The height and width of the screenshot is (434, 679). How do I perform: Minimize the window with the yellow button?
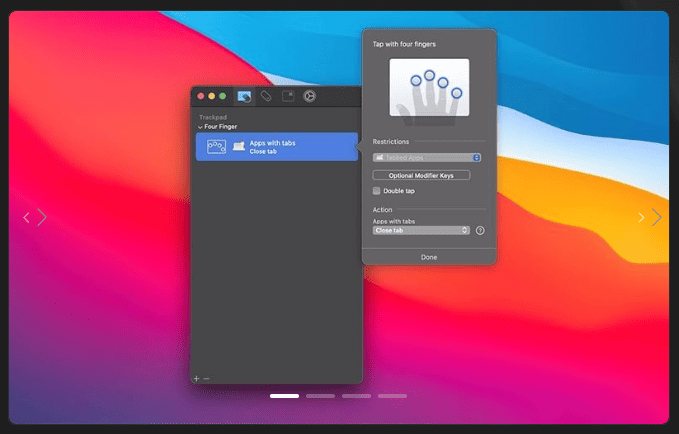coord(212,96)
